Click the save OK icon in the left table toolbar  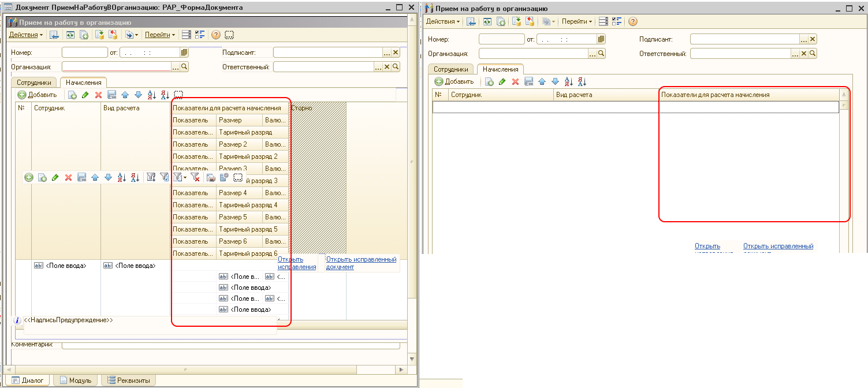(x=112, y=95)
